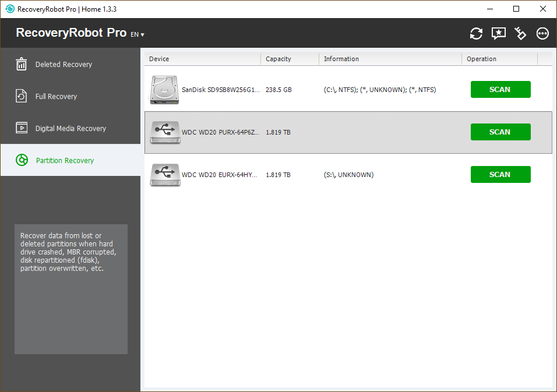Open the EN language dropdown
This screenshot has width=557, height=392.
pyautogui.click(x=137, y=34)
